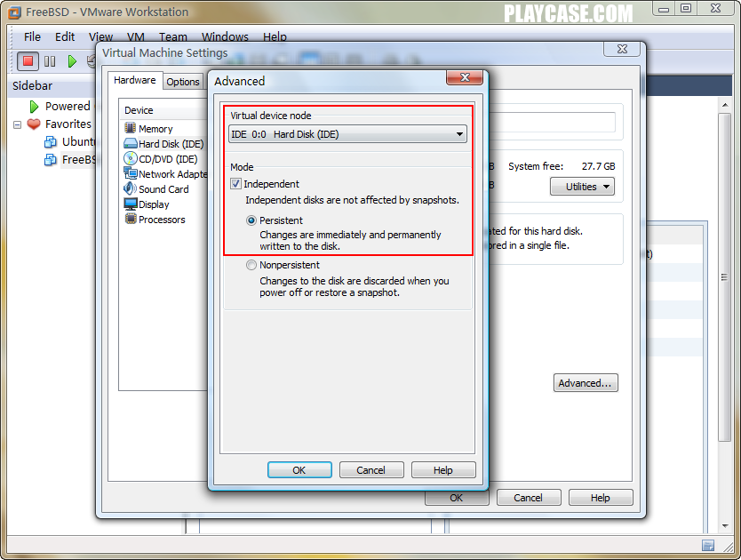Click the Suspend (pause) toolbar icon

click(50, 61)
